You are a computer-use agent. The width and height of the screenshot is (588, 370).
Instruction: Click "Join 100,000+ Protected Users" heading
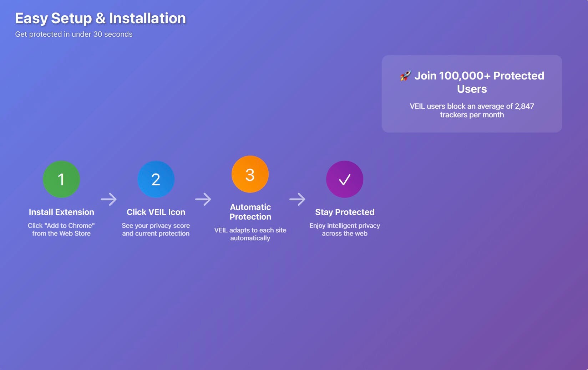click(472, 82)
